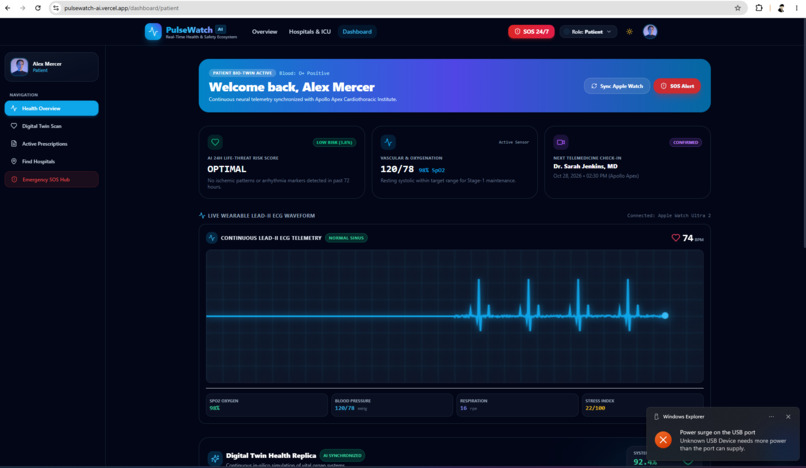
Task: Select the Dashboard nav tab
Action: (x=357, y=31)
